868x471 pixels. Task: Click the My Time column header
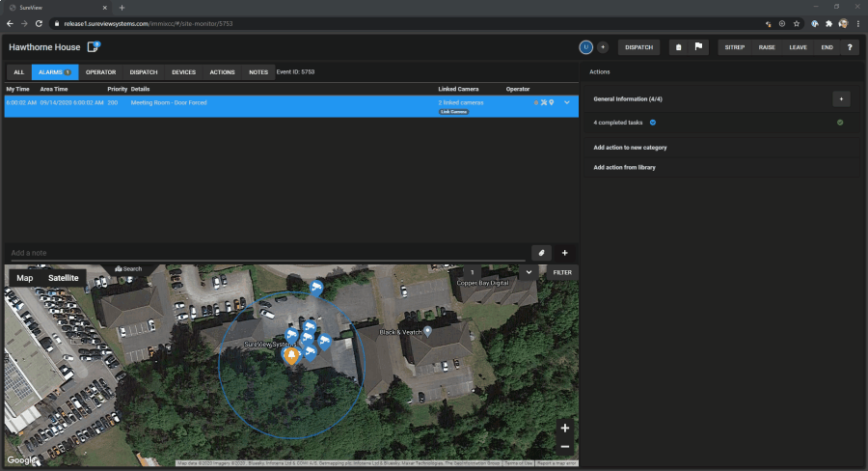tap(17, 89)
